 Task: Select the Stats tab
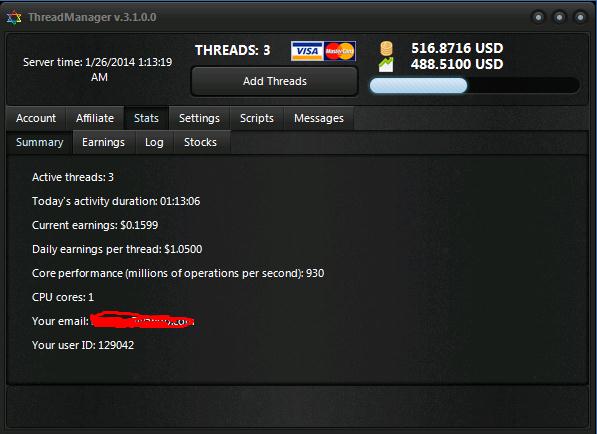[x=146, y=118]
